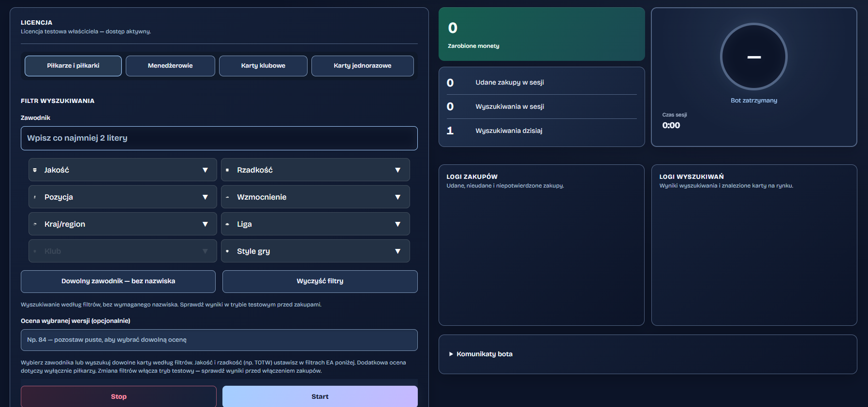Click the 'LICENCJA' heading text
Image resolution: width=868 pixels, height=407 pixels.
tap(37, 23)
